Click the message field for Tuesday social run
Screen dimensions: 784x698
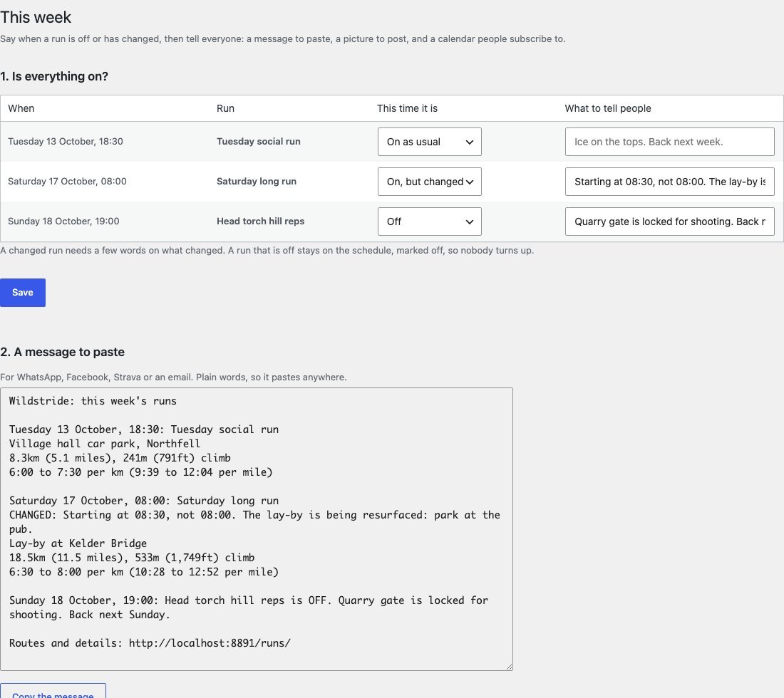click(669, 142)
